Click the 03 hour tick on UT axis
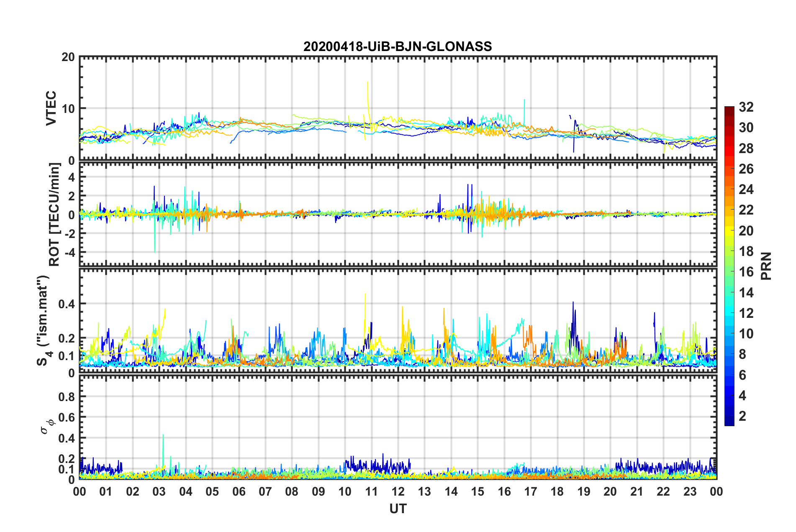This screenshot has width=796, height=532. pyautogui.click(x=159, y=491)
